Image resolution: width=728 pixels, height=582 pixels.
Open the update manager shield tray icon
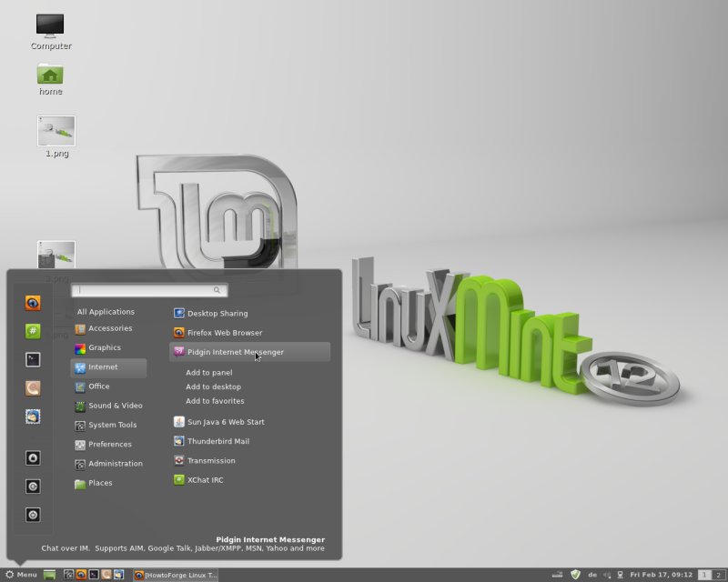575,575
